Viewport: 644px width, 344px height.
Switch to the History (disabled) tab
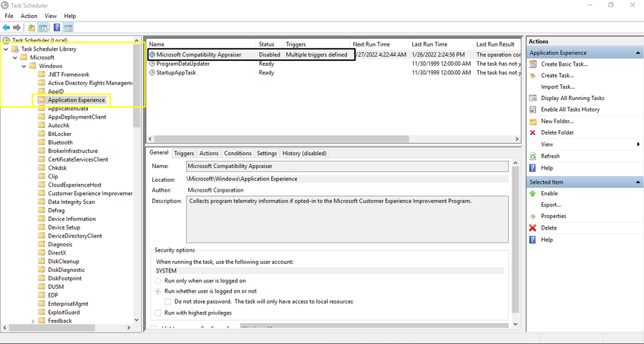pos(304,154)
